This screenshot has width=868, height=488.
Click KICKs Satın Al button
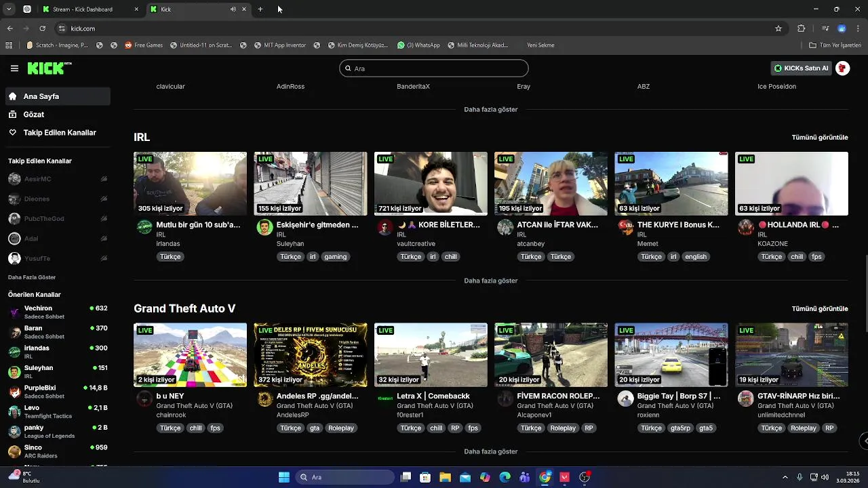pyautogui.click(x=802, y=68)
